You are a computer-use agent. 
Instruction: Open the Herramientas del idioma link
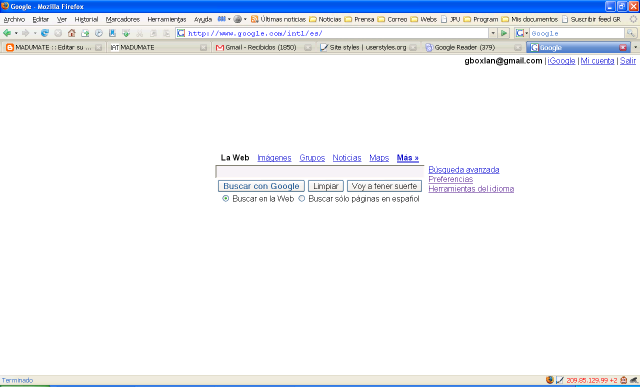click(471, 189)
